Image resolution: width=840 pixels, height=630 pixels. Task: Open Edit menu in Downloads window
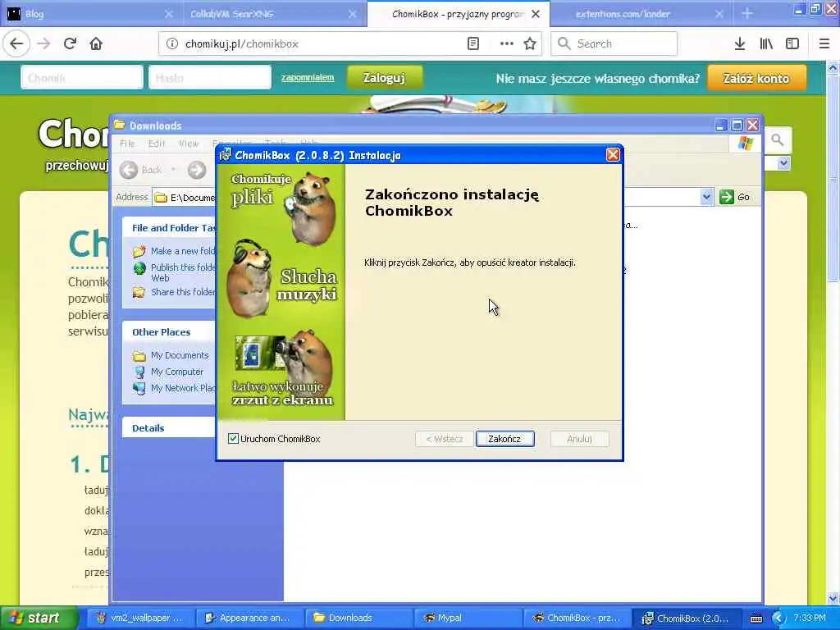[157, 144]
